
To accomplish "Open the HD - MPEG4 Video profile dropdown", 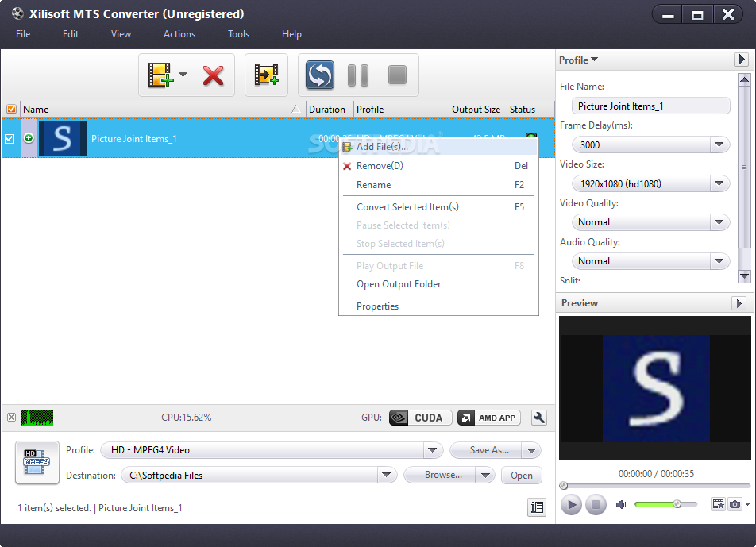I will [x=433, y=450].
